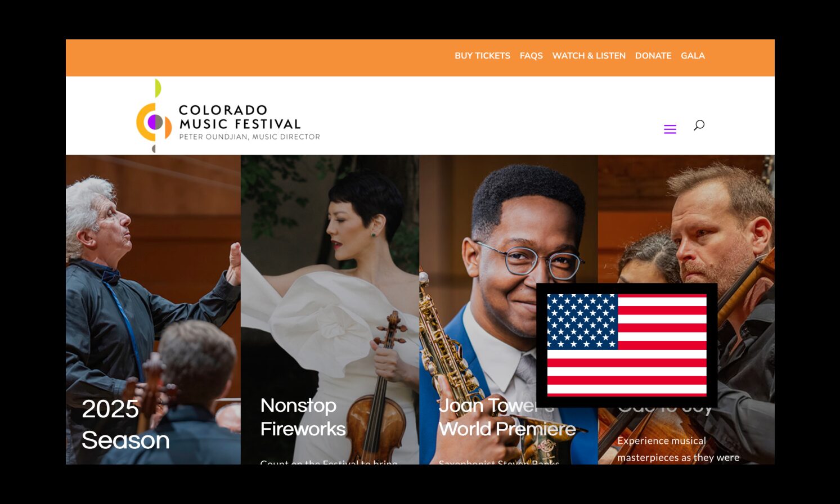Open the 2025 Season panel
840x504 pixels.
point(125,424)
